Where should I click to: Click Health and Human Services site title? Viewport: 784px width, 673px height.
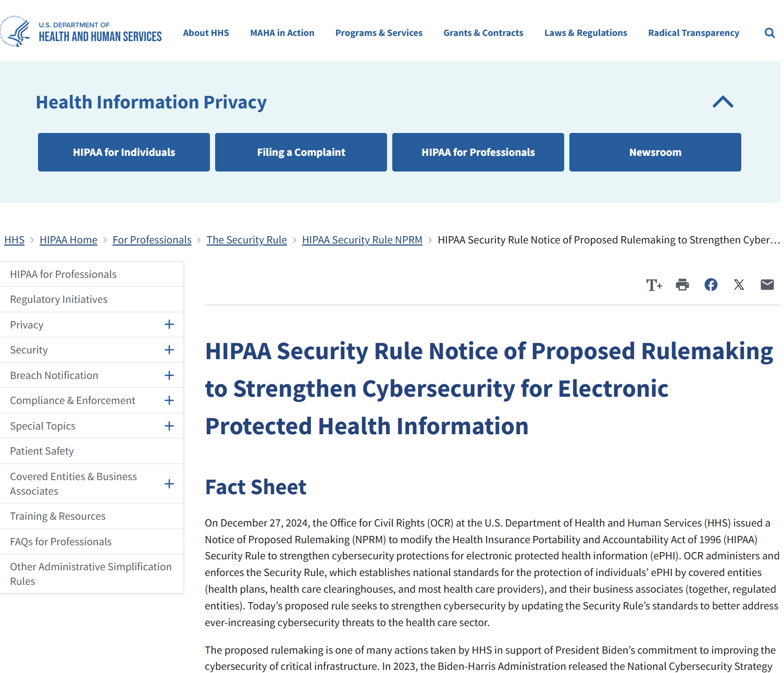click(x=100, y=32)
